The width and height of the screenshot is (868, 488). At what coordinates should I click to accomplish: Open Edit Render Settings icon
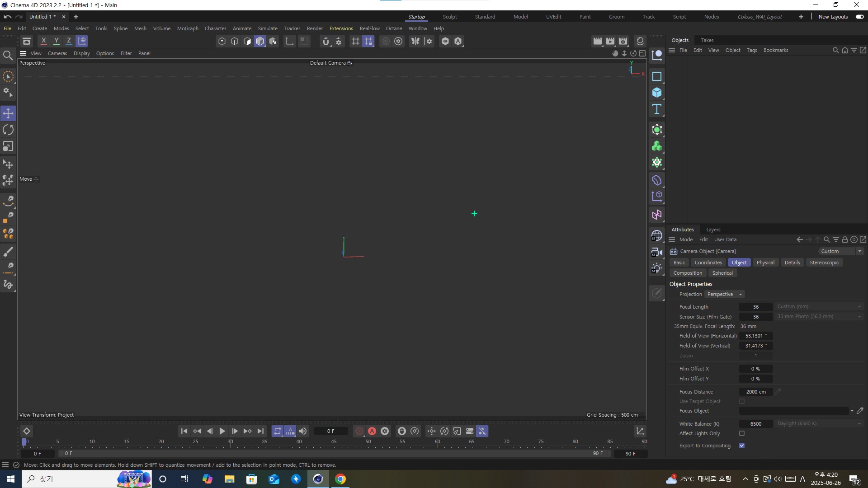623,41
